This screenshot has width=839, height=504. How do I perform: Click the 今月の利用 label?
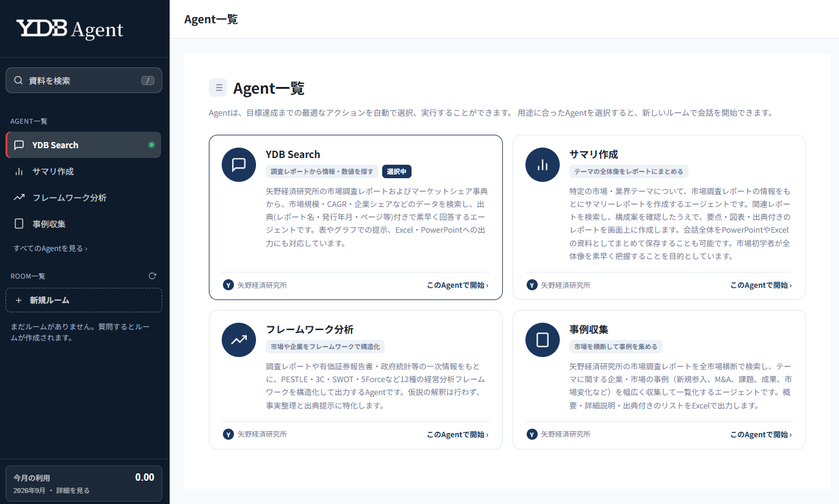(x=32, y=478)
